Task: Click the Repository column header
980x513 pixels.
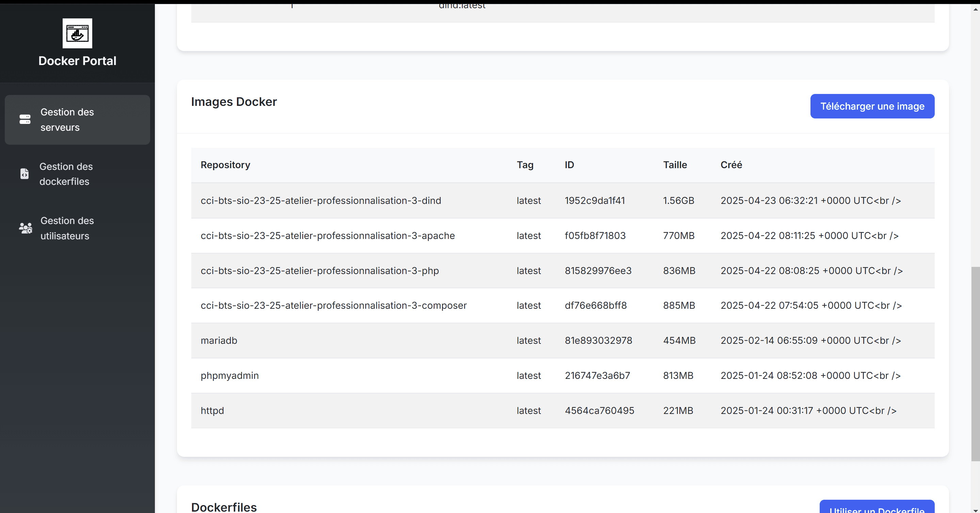Action: point(225,165)
